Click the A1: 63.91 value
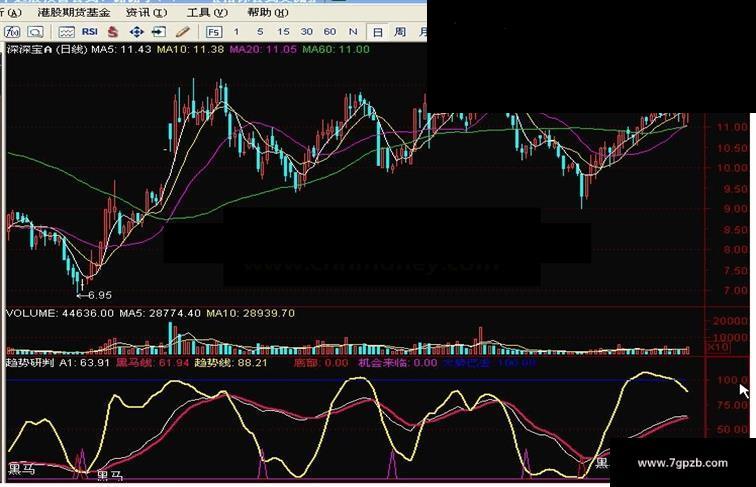The height and width of the screenshot is (487, 756). click(84, 363)
